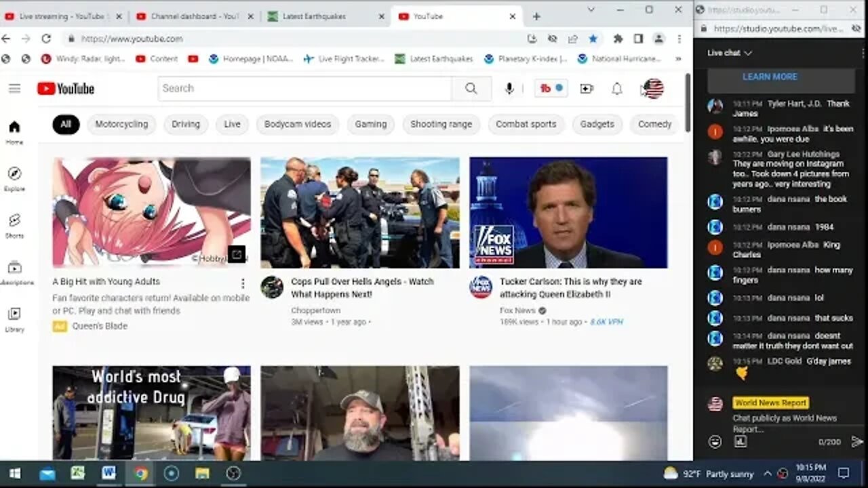Open Tucker Carlson video title
This screenshot has width=868, height=488.
coord(570,287)
